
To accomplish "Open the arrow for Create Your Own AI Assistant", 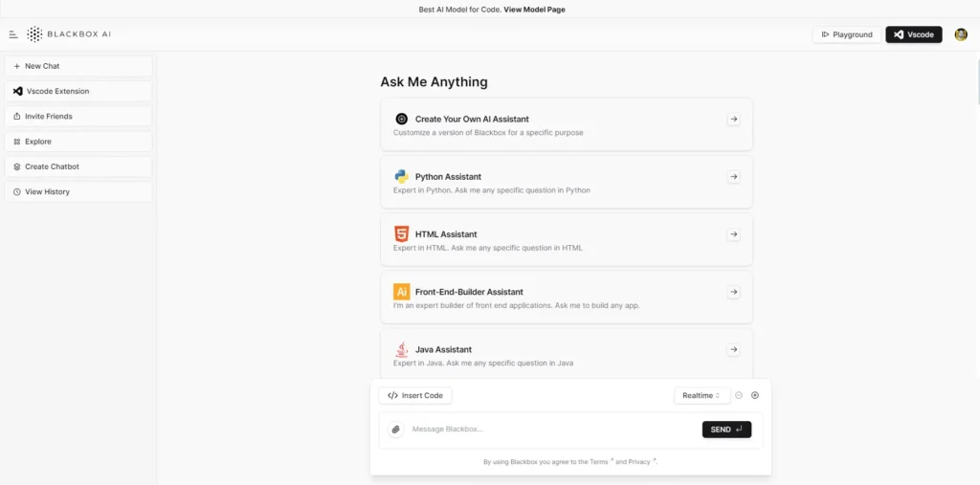I will 734,119.
